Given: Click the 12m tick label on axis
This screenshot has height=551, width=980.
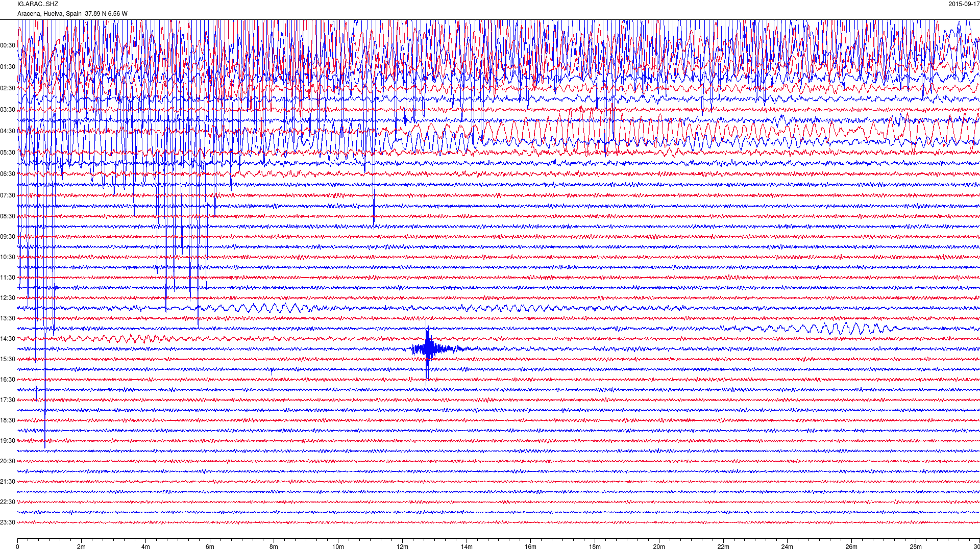Looking at the screenshot, I should 402,547.
